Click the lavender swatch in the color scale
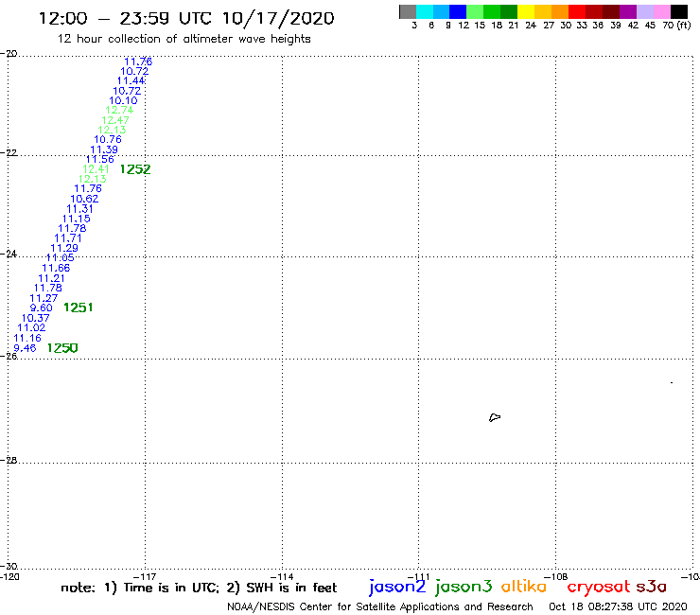Screen dimensions: 700x615 coord(645,11)
